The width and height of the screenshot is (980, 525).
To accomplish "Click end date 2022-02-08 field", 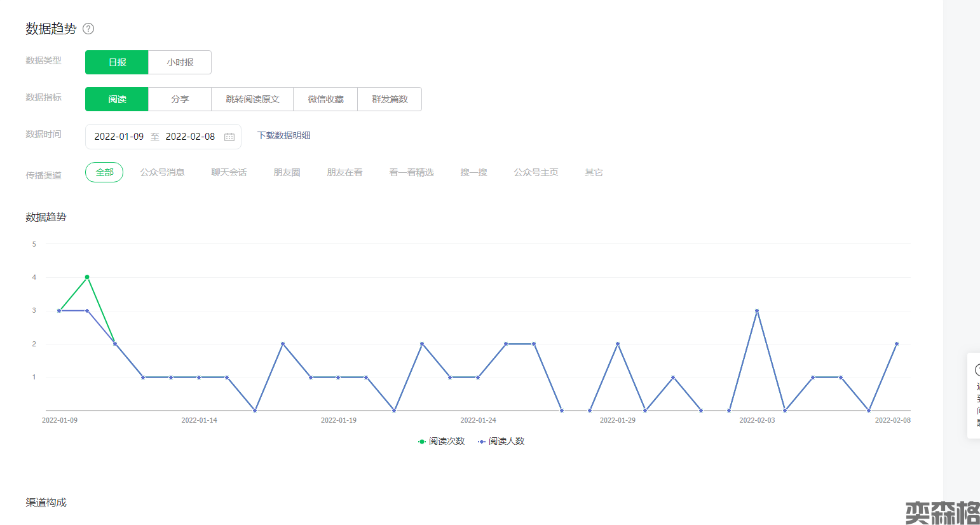I will [190, 137].
